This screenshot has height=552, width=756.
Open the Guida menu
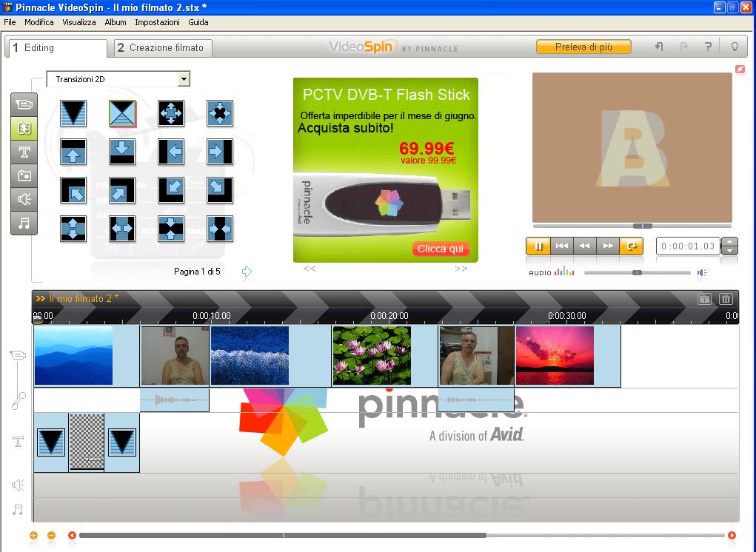[198, 22]
